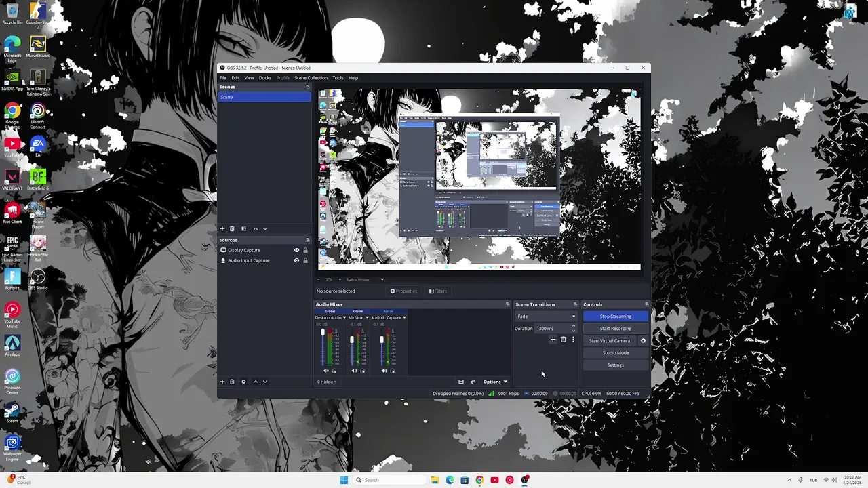Switch audio mixer layout icon
Image resolution: width=868 pixels, height=488 pixels.
click(x=461, y=382)
